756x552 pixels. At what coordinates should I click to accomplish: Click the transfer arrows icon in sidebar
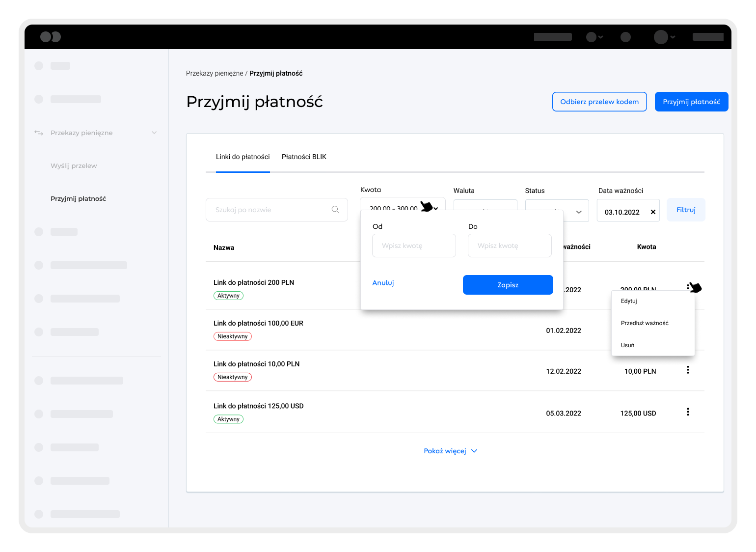(x=39, y=133)
